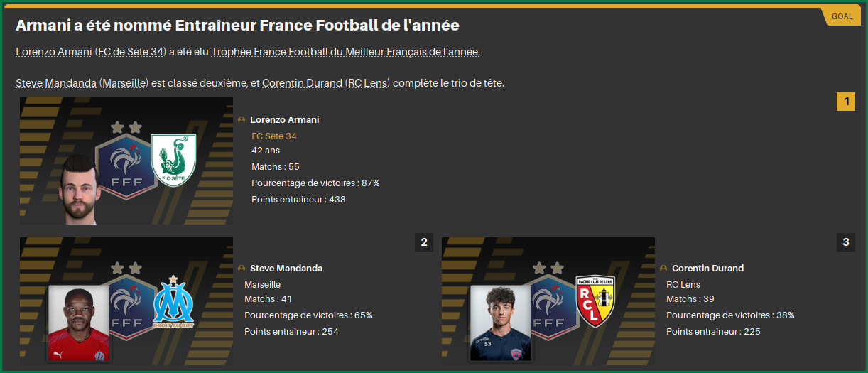Click Corentin Durand's player photo

(x=501, y=323)
